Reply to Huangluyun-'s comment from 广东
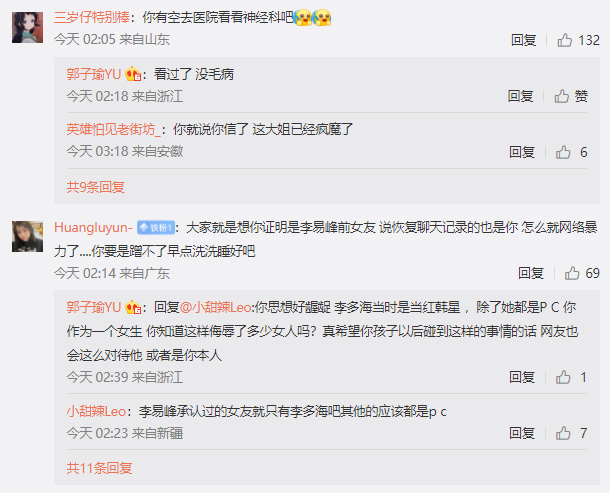The image size is (610, 493). [x=531, y=273]
